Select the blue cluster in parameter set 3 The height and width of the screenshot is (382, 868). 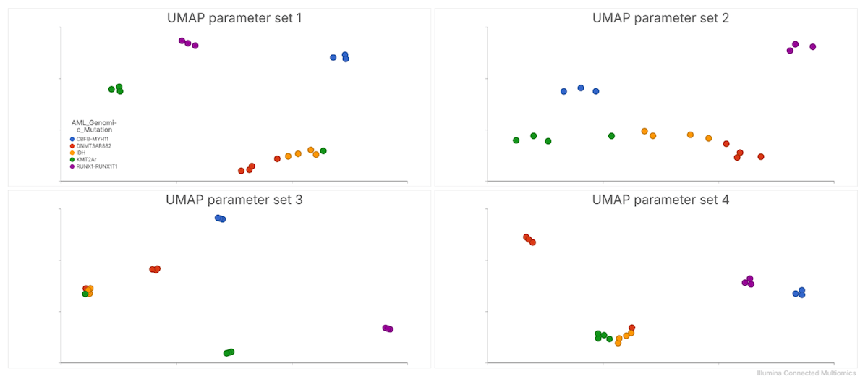coord(220,218)
